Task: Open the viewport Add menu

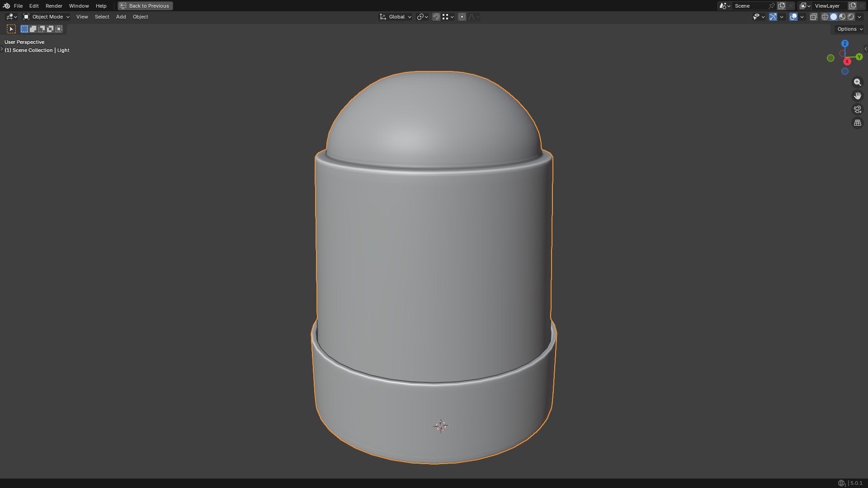Action: point(121,17)
